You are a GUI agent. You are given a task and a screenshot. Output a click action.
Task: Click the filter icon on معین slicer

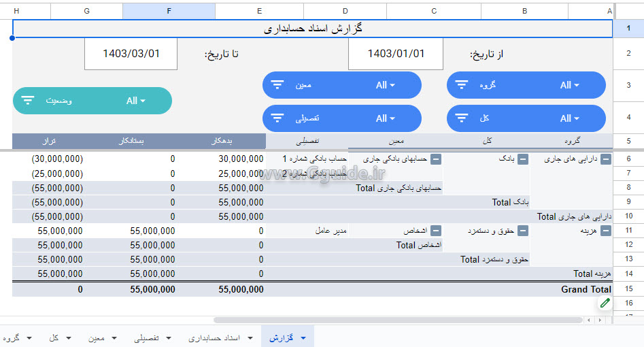tap(277, 85)
